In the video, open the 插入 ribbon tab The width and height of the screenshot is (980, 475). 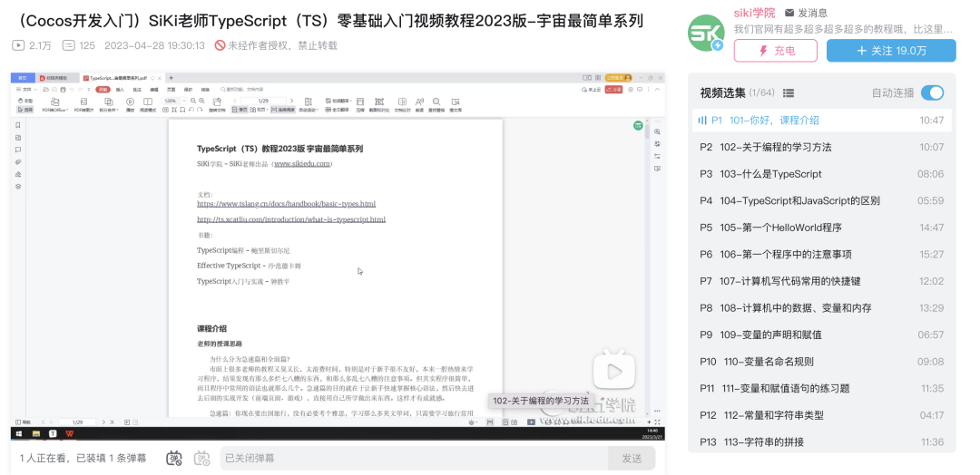click(x=120, y=89)
